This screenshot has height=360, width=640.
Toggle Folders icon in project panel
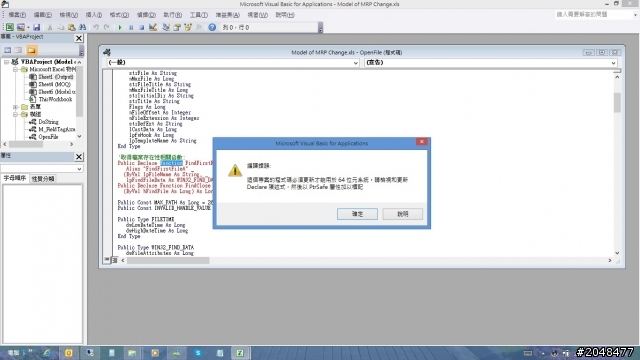pyautogui.click(x=31, y=50)
